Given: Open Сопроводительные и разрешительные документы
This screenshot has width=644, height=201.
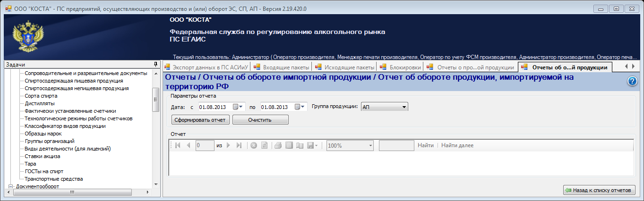Looking at the screenshot, I should pyautogui.click(x=86, y=73).
